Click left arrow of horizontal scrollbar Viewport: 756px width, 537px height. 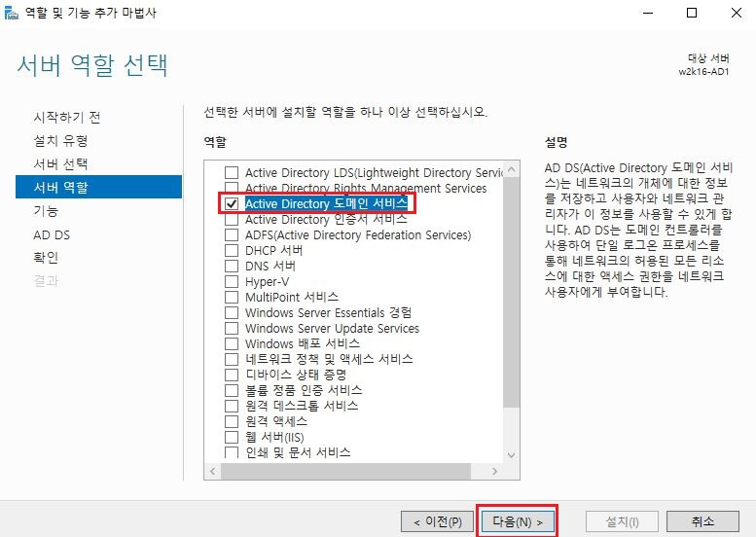tap(213, 471)
